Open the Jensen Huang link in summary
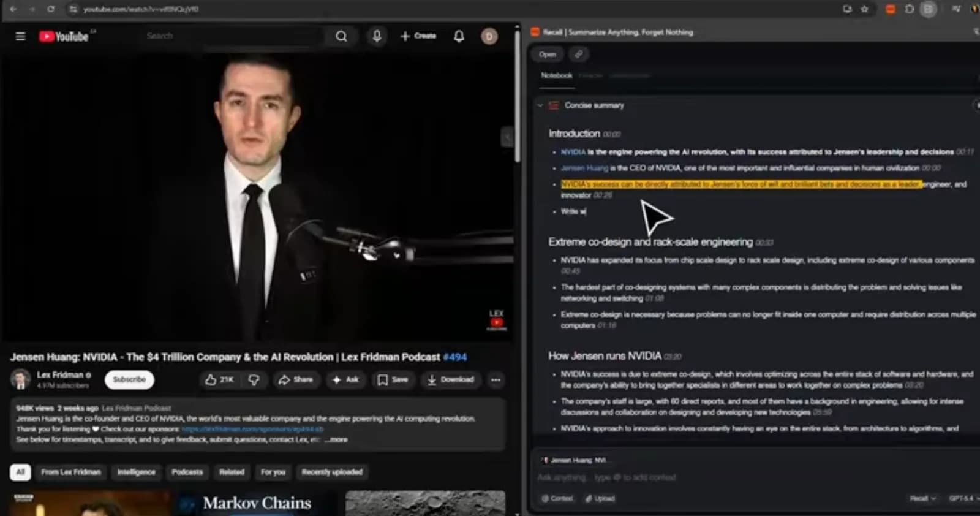This screenshot has height=516, width=980. tap(584, 168)
